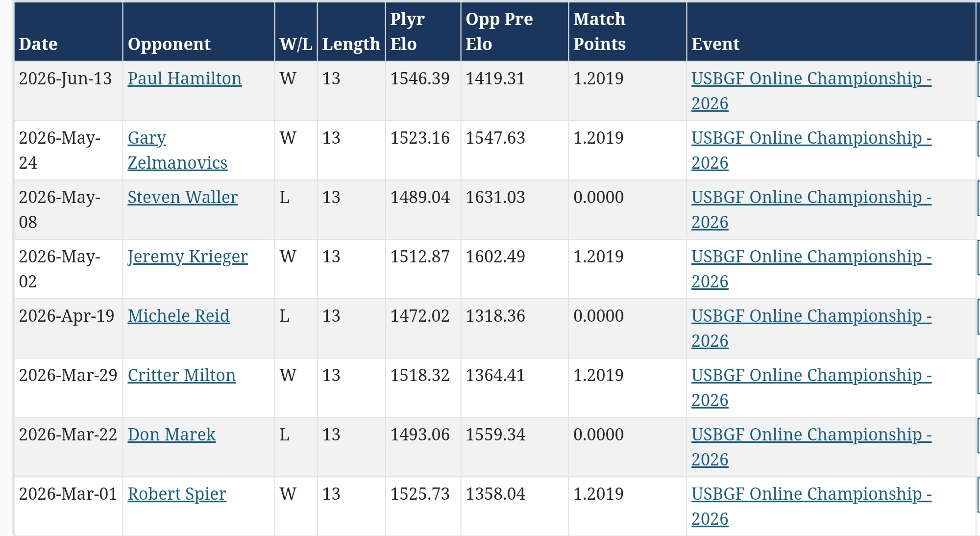Click player Elo value 1546.39

[420, 78]
